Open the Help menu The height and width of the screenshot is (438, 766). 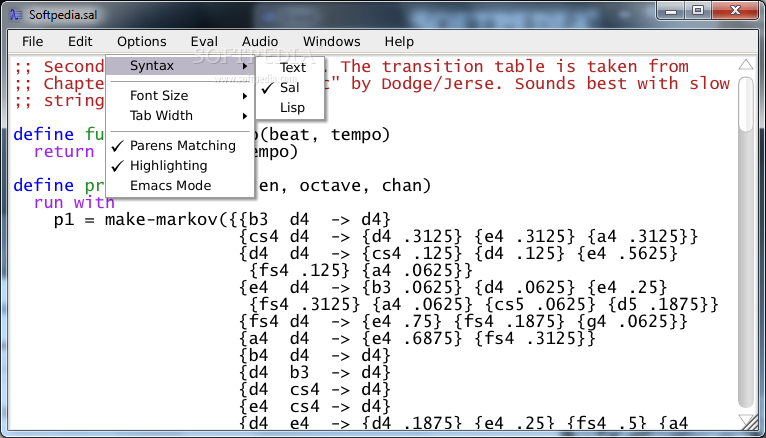click(399, 42)
